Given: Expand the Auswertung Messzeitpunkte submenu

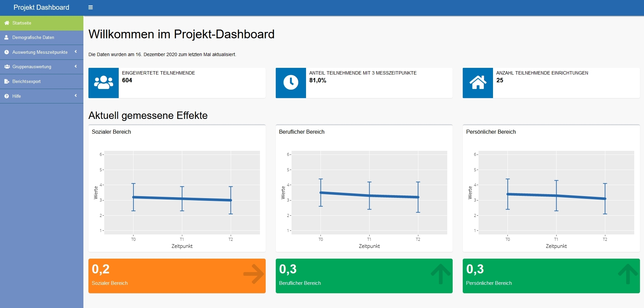Looking at the screenshot, I should tap(75, 52).
